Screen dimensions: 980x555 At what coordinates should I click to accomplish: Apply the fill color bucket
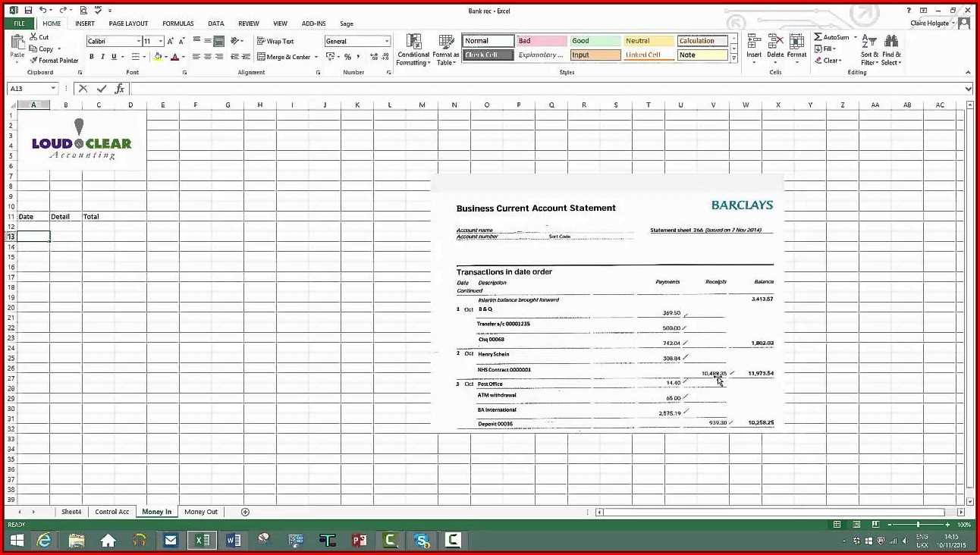(x=158, y=57)
